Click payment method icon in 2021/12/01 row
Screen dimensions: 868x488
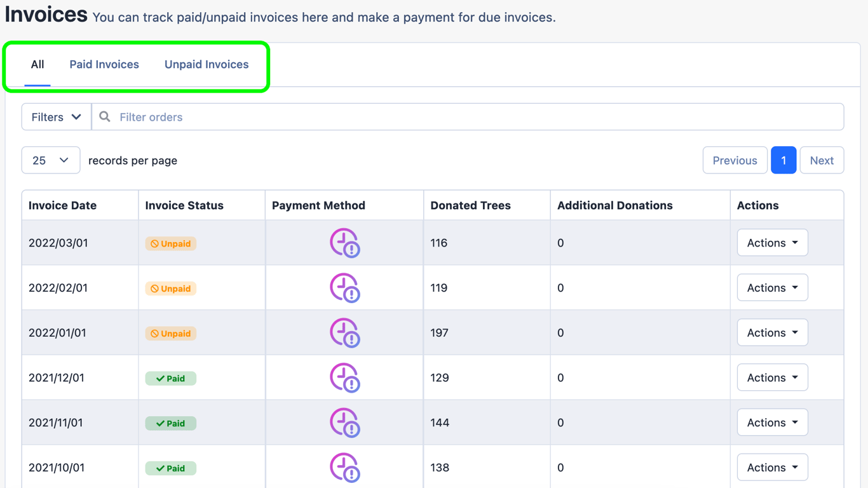coord(345,377)
